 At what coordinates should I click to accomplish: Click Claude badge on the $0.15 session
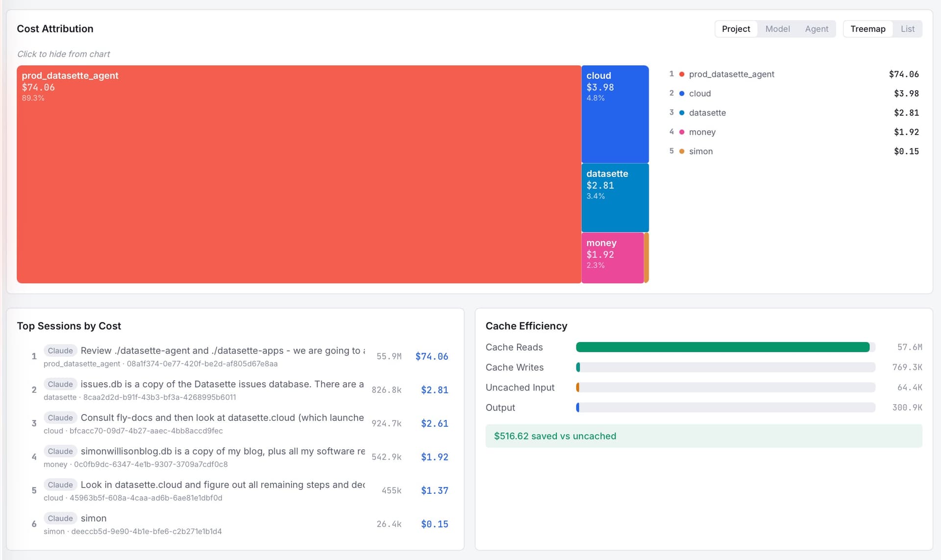[60, 518]
